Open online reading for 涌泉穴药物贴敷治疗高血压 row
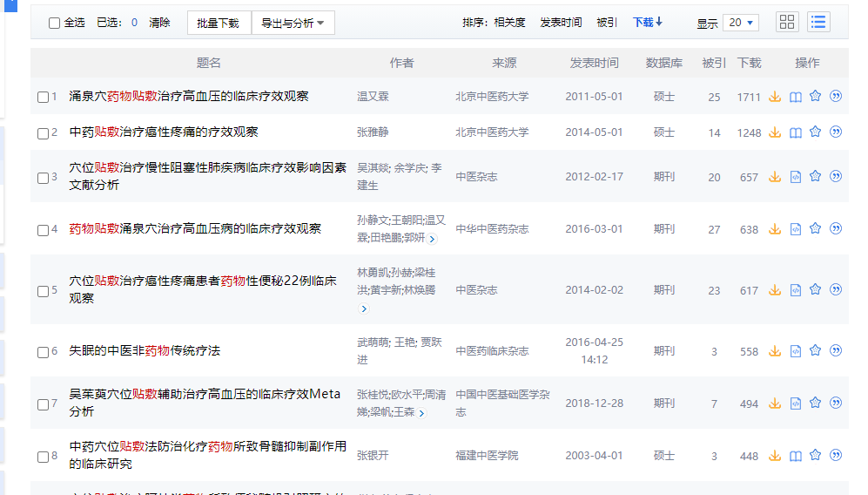Screen dimensions: 868x495 tap(796, 97)
